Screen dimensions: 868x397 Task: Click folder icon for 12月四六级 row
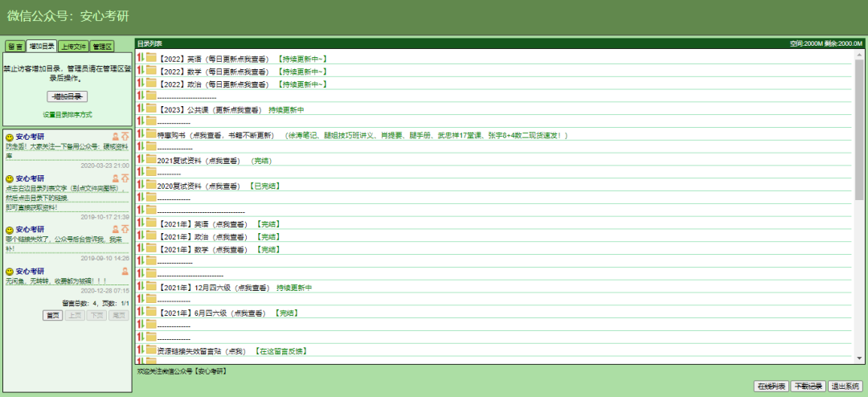point(151,287)
